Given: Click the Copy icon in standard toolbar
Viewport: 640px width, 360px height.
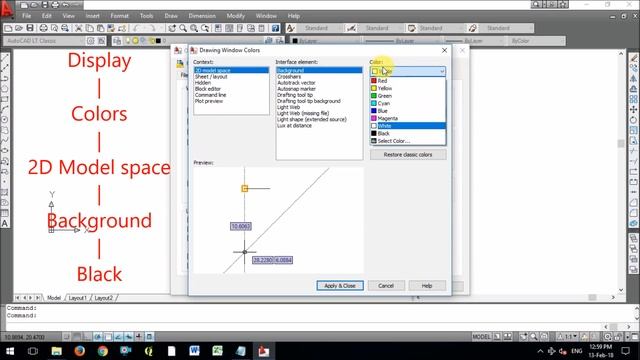Looking at the screenshot, I should tap(89, 28).
